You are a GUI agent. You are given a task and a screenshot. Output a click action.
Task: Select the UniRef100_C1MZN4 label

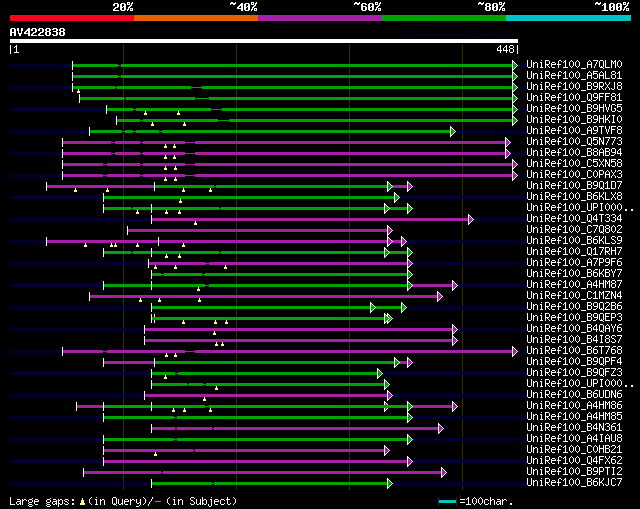coord(574,296)
